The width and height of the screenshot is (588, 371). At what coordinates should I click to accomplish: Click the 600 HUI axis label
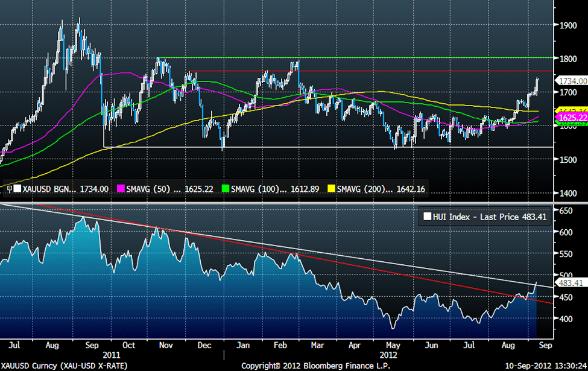pos(566,233)
